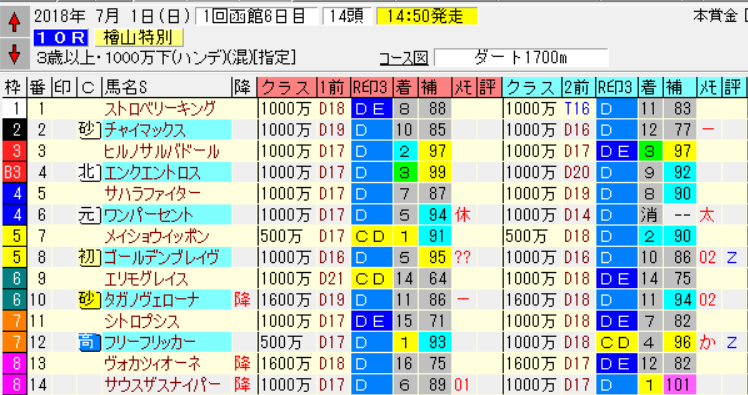Viewport: 748px width, 395px height.
Task: Click the 14頭 runners count box
Action: pos(347,17)
